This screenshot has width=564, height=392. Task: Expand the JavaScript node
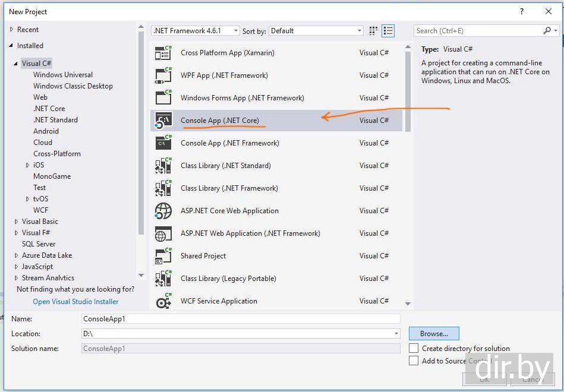tap(16, 267)
